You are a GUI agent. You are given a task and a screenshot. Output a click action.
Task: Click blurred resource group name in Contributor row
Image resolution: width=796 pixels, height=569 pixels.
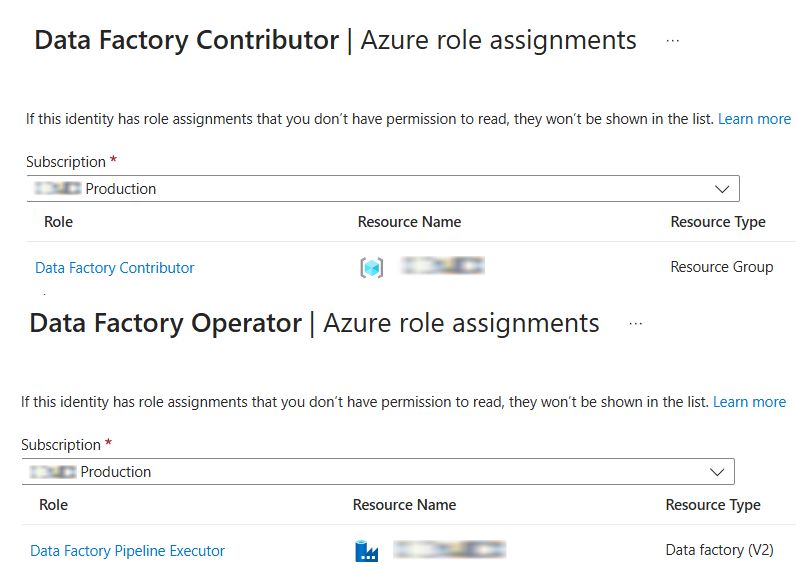[443, 265]
